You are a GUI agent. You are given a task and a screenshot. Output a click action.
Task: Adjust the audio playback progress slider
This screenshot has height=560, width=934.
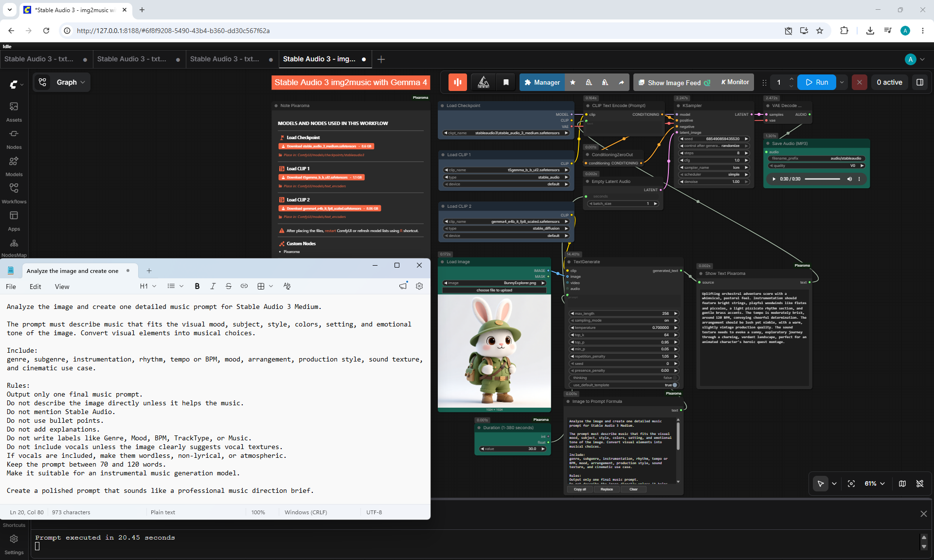(822, 179)
